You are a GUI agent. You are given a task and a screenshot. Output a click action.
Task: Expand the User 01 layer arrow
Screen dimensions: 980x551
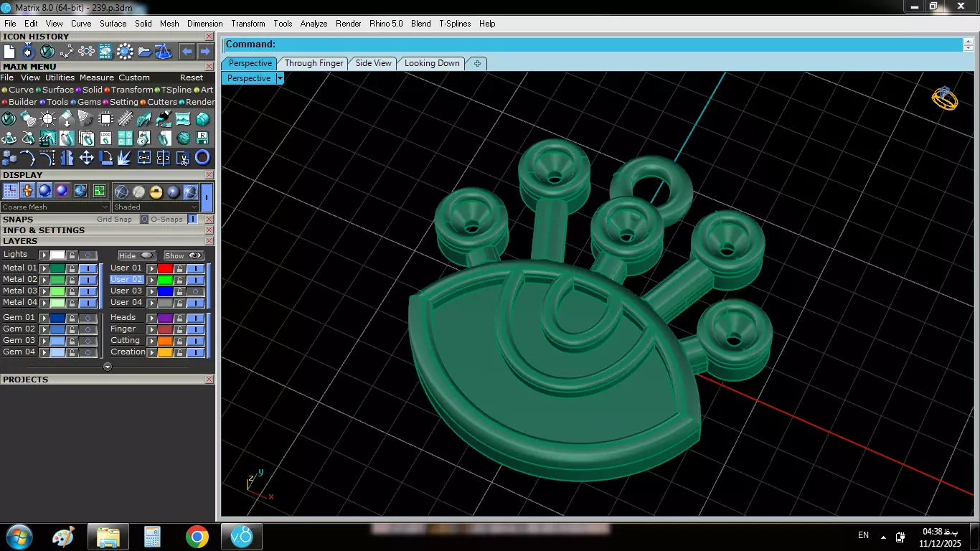point(151,268)
